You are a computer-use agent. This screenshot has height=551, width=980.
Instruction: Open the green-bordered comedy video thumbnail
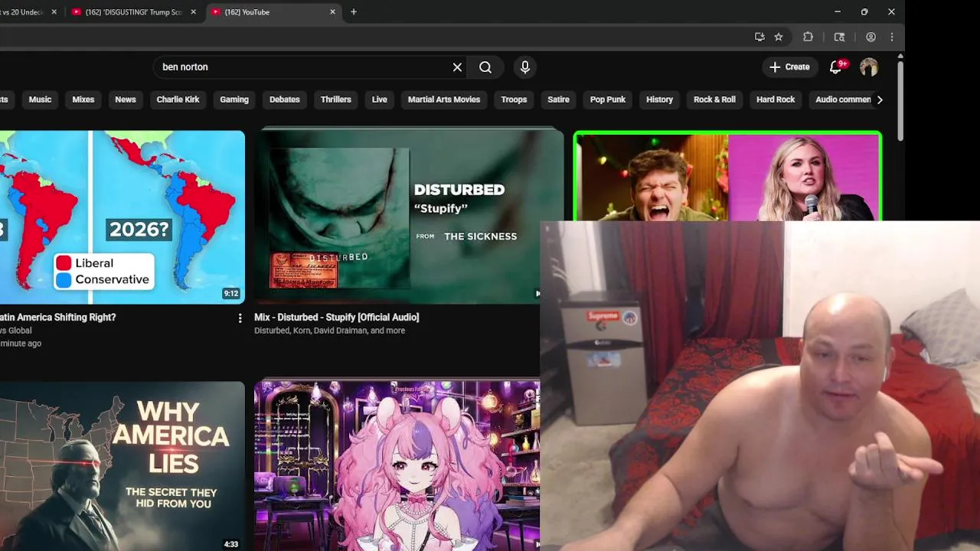pos(727,177)
